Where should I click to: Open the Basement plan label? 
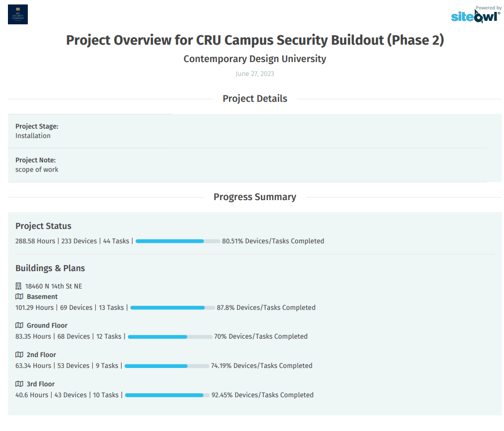pyautogui.click(x=42, y=296)
